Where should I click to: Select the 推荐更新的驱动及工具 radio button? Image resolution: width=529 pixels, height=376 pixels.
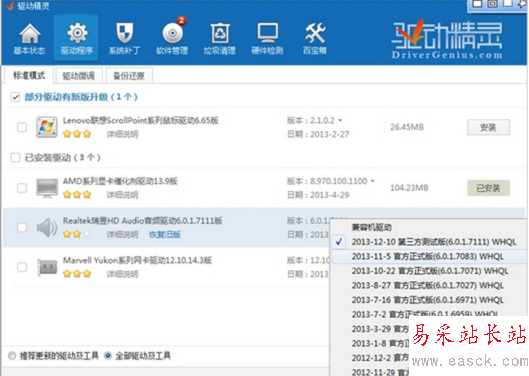tap(12, 356)
